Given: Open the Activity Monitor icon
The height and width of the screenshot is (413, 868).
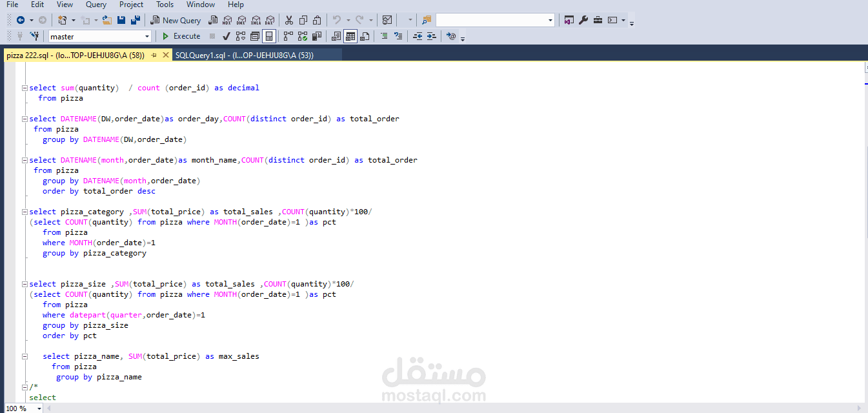Looking at the screenshot, I should 387,20.
